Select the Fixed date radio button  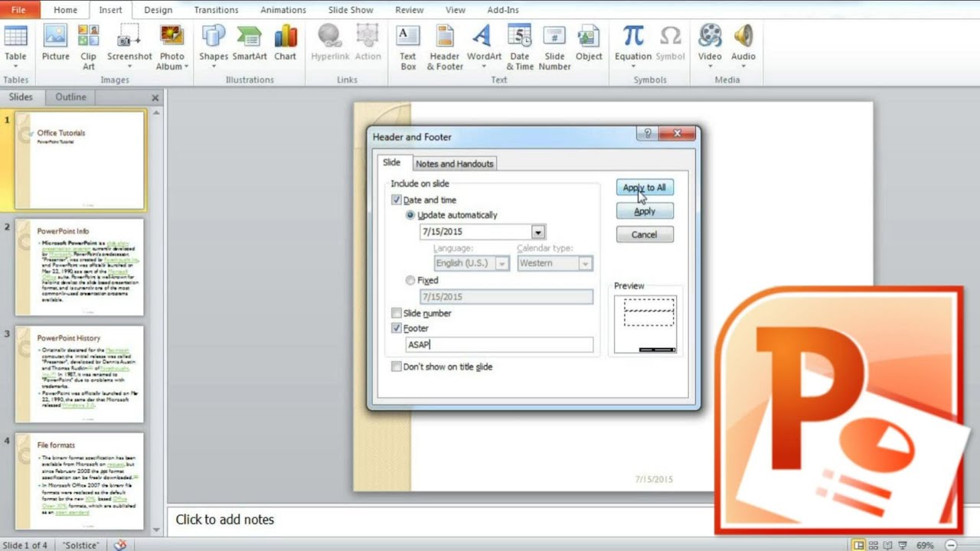pyautogui.click(x=410, y=281)
